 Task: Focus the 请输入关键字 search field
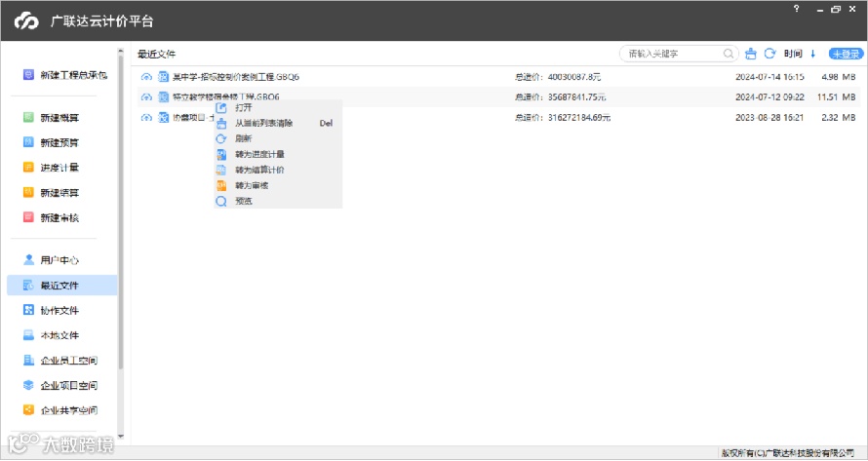click(x=679, y=54)
